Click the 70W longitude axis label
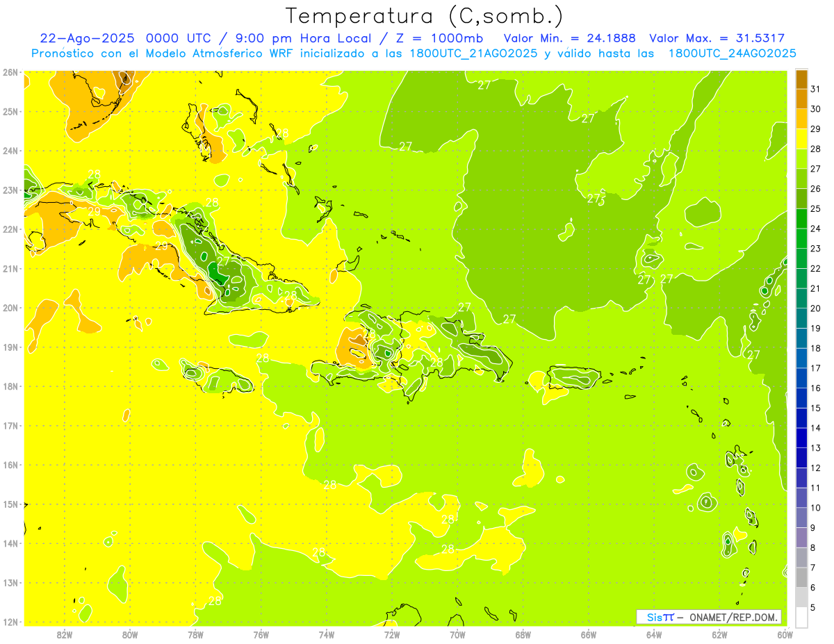834x644 pixels. [x=457, y=634]
